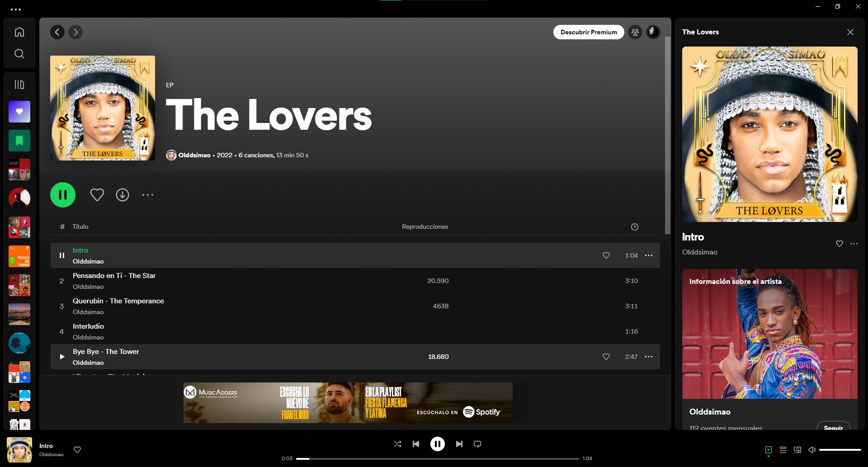The image size is (868, 467).
Task: Click the duration clock column header
Action: point(635,227)
